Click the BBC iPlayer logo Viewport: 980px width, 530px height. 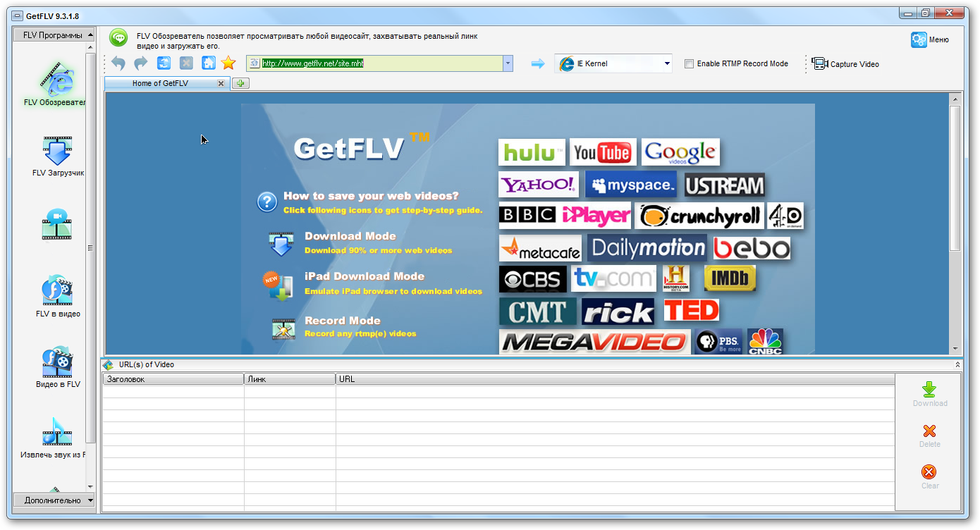point(565,216)
